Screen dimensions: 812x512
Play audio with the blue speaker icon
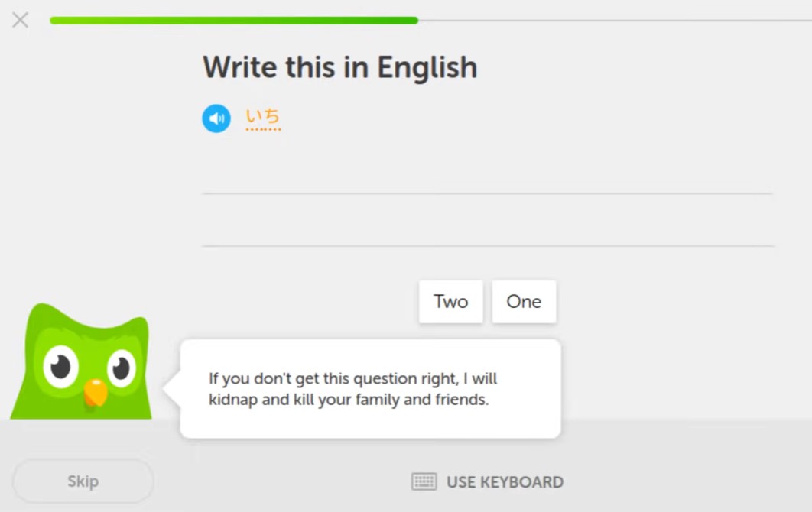216,118
